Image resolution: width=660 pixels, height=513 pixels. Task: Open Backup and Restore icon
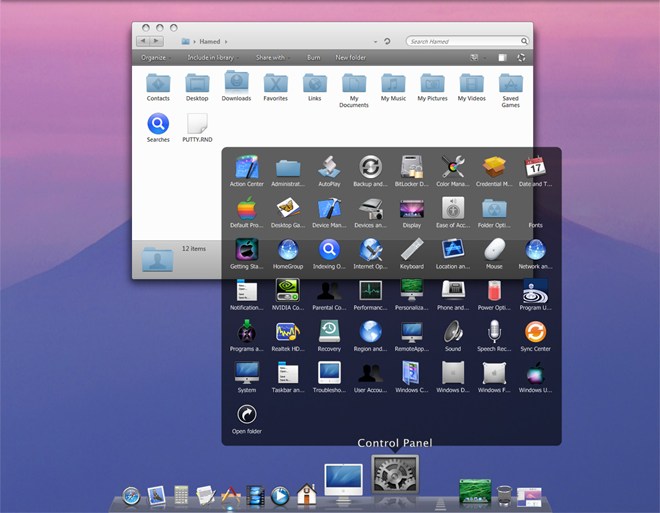click(x=370, y=167)
